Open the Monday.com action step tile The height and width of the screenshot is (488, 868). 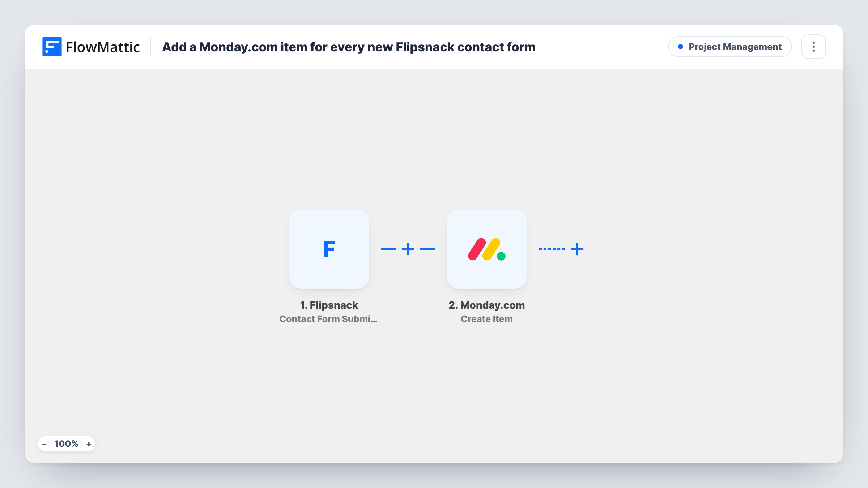486,249
